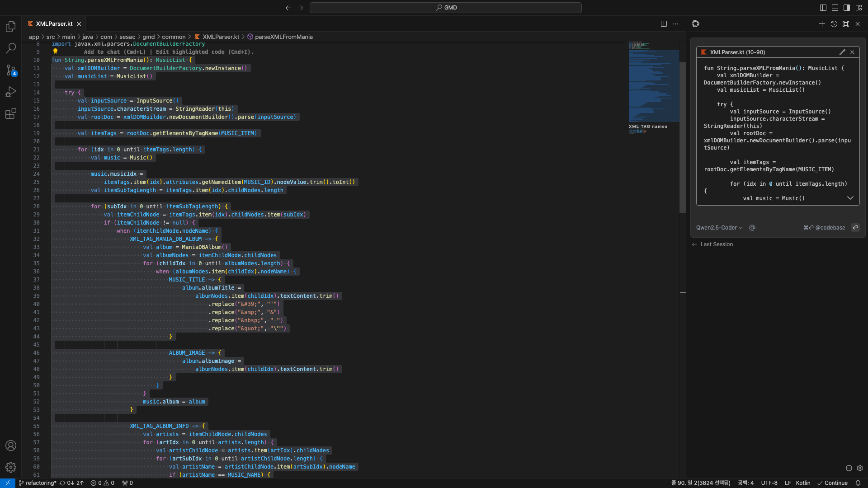View the Continue chat history

coord(834,24)
